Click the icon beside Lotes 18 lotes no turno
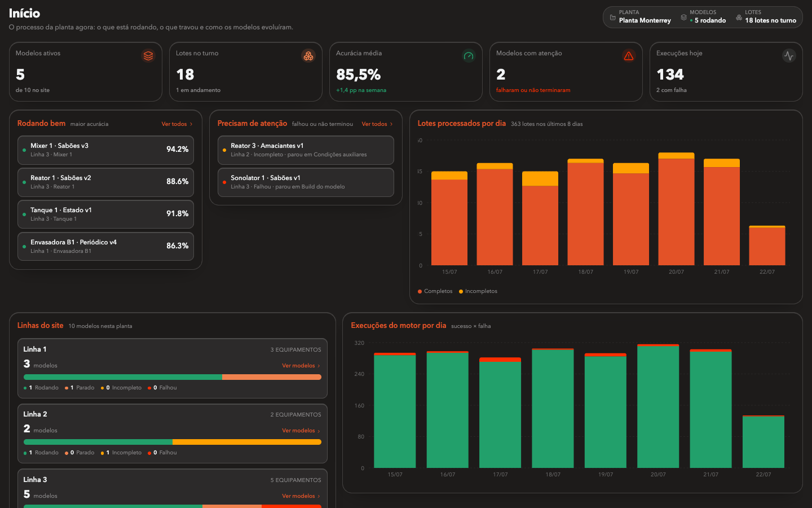Viewport: 812px width, 508px height. click(739, 17)
